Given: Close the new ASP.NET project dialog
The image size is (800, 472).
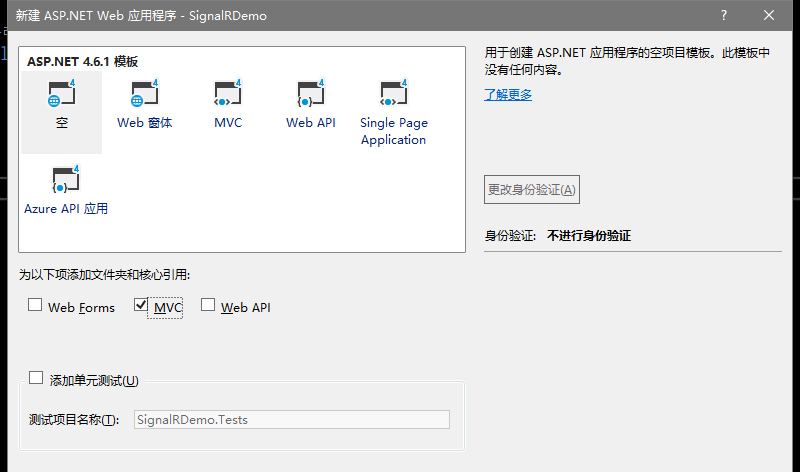Looking at the screenshot, I should click(769, 15).
